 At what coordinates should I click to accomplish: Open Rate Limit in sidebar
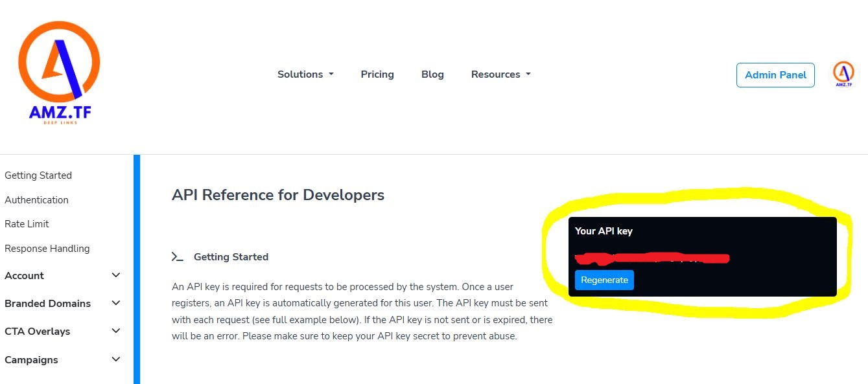[27, 224]
